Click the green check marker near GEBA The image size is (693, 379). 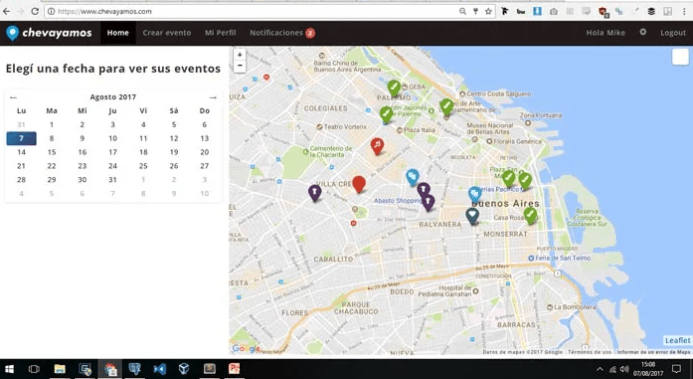(x=394, y=88)
